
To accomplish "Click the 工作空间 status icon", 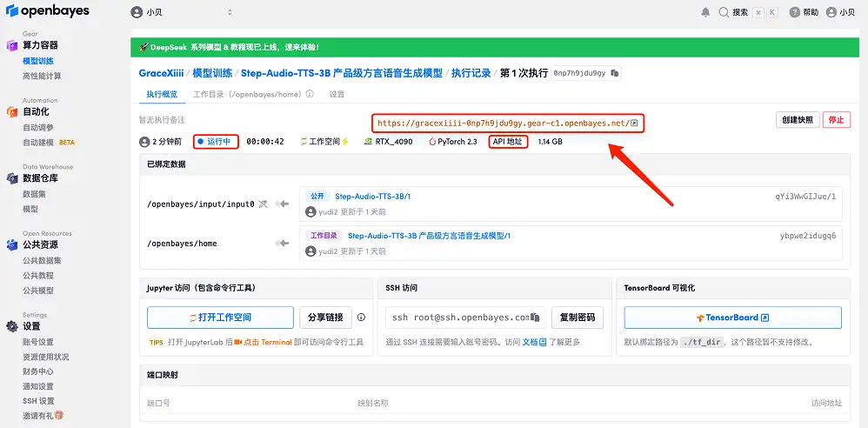I will point(304,142).
